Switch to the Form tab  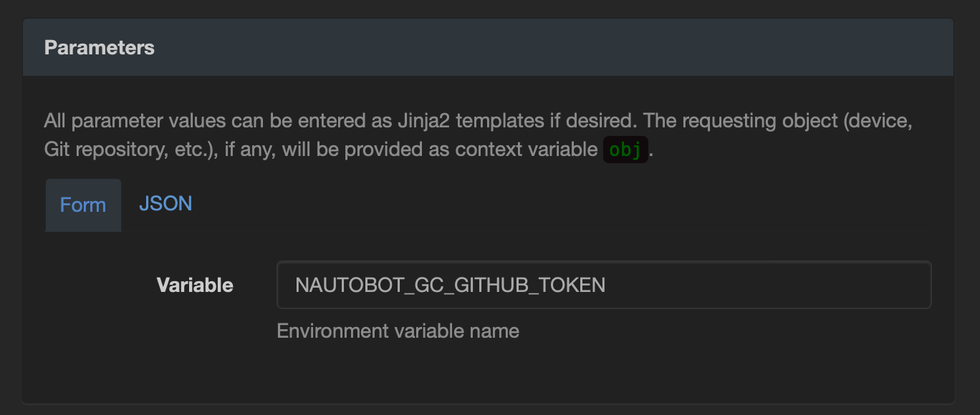coord(83,205)
